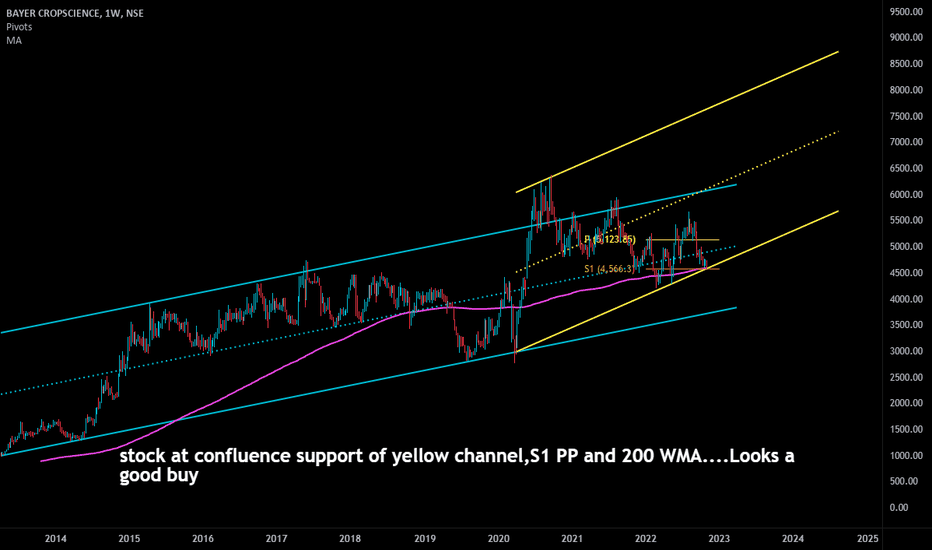The width and height of the screenshot is (932, 550).
Task: Click the 2020 time axis label
Action: (498, 539)
